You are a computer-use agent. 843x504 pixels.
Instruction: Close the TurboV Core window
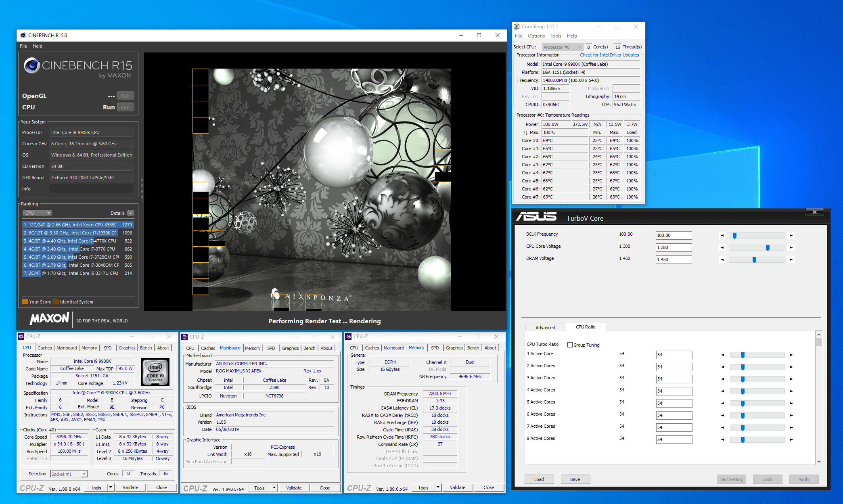click(814, 212)
